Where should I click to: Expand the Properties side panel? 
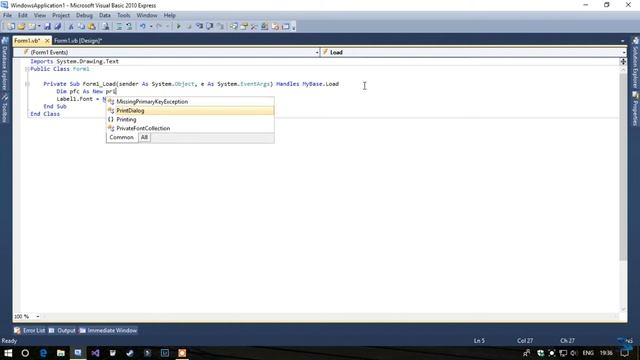(635, 109)
